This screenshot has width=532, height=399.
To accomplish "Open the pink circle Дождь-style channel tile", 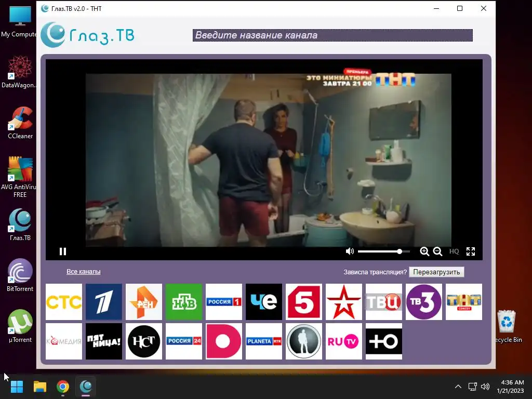I will (x=224, y=341).
